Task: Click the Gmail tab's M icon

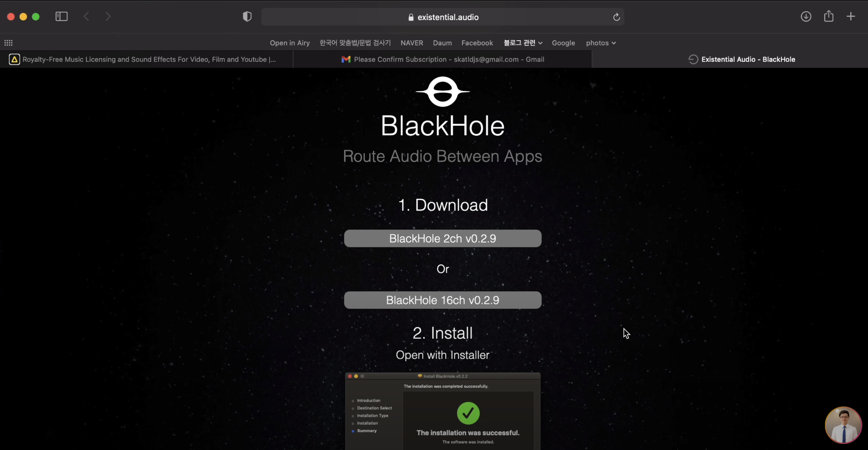Action: (346, 59)
